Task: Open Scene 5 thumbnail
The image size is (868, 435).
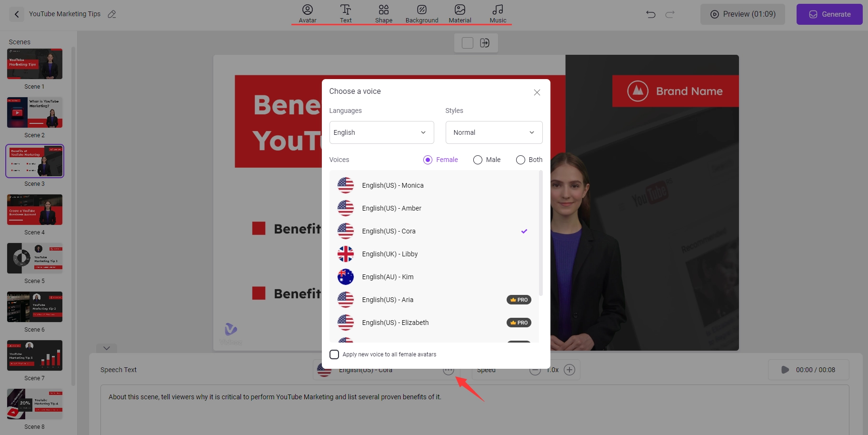Action: (x=35, y=258)
